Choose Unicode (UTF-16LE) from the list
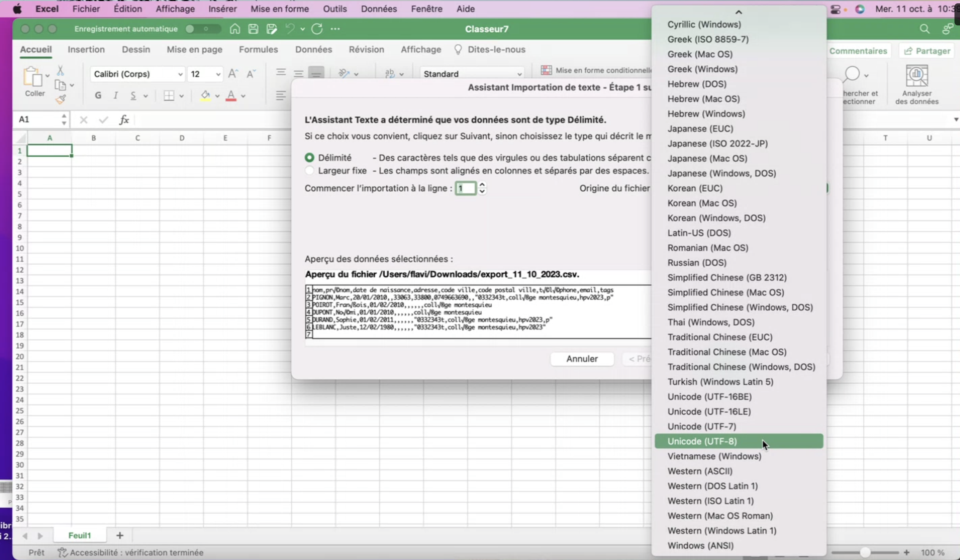The height and width of the screenshot is (560, 960). click(x=739, y=411)
